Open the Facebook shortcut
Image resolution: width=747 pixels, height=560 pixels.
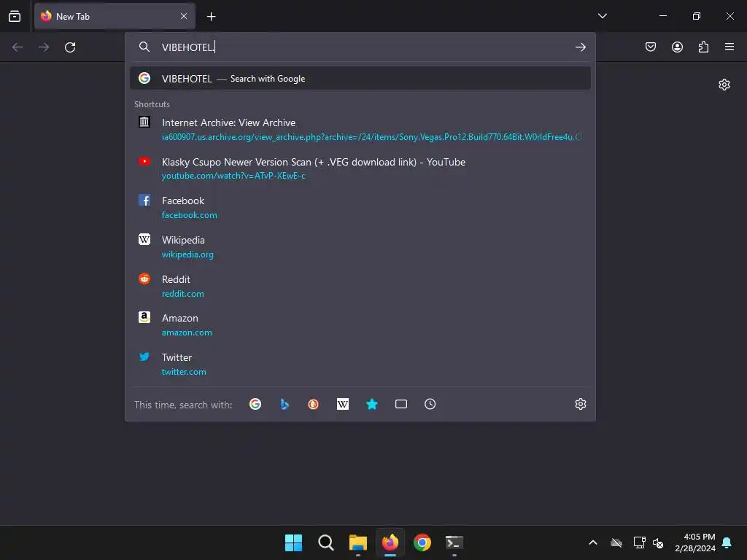click(360, 208)
